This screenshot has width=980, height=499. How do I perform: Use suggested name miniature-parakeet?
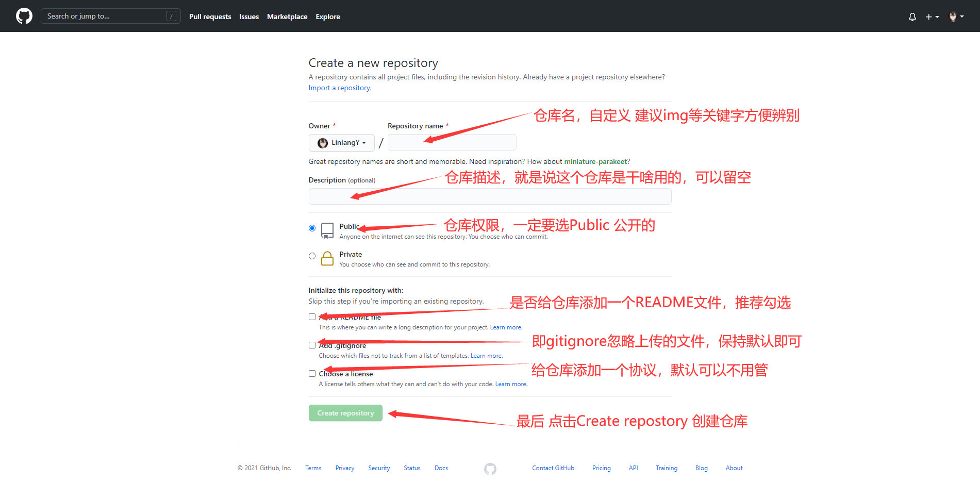point(595,161)
